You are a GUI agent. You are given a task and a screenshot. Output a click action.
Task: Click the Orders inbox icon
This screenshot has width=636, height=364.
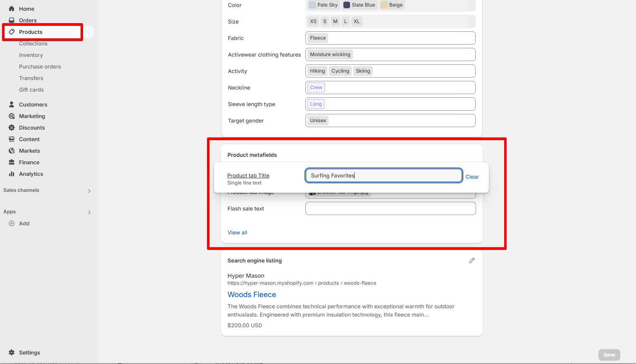tap(12, 20)
